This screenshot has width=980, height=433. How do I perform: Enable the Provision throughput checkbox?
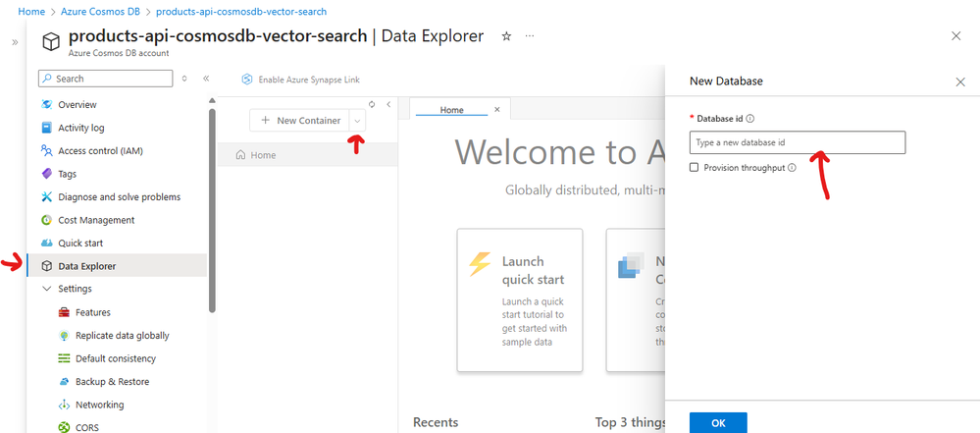pos(694,168)
